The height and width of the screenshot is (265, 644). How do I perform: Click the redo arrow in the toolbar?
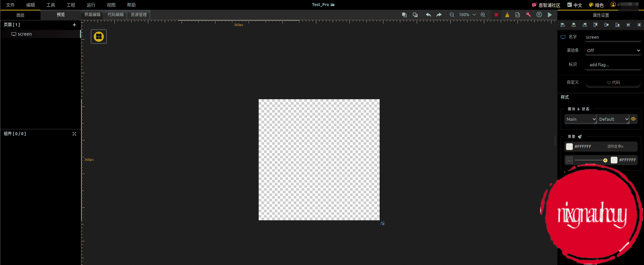(x=439, y=15)
